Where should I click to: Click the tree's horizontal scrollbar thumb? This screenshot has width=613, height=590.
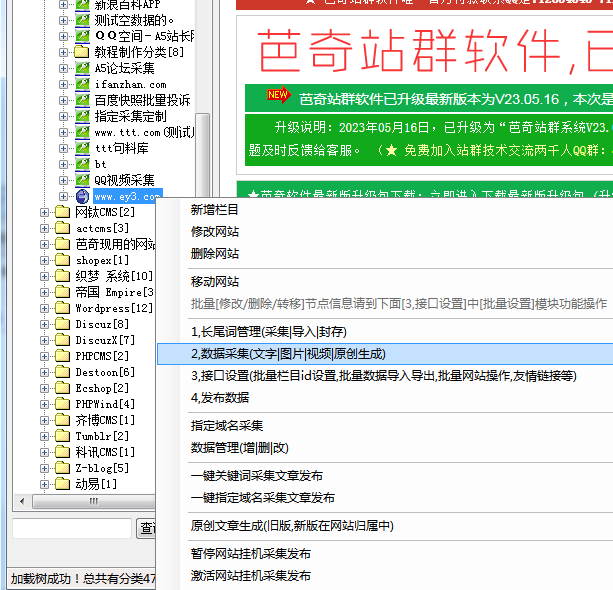pos(94,501)
